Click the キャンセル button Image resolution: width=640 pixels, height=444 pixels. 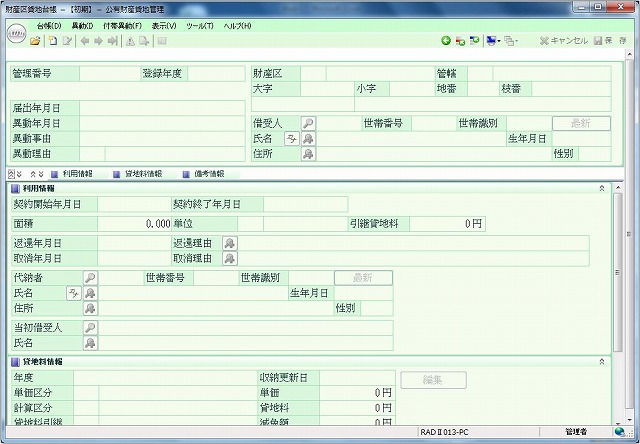click(563, 41)
